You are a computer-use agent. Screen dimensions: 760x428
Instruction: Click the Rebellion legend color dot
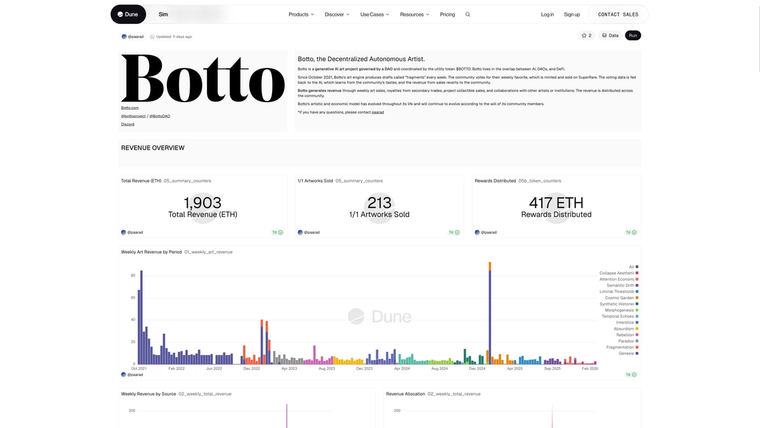coord(637,335)
